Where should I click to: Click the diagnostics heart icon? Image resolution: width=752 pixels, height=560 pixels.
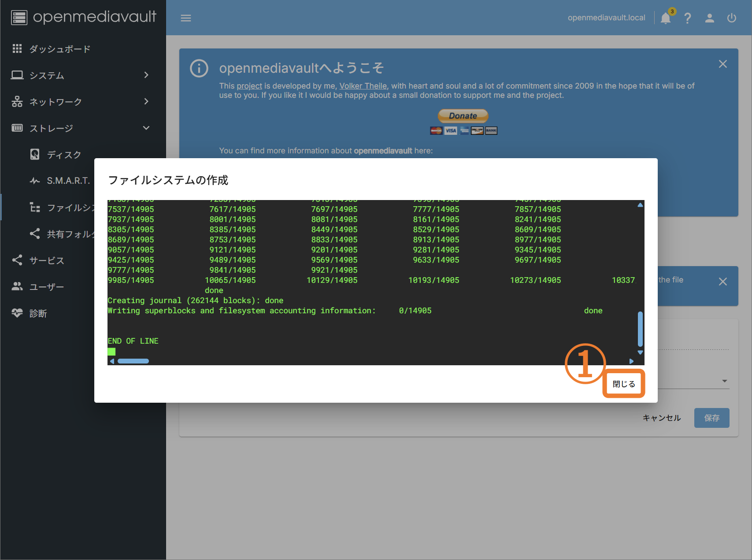[17, 313]
